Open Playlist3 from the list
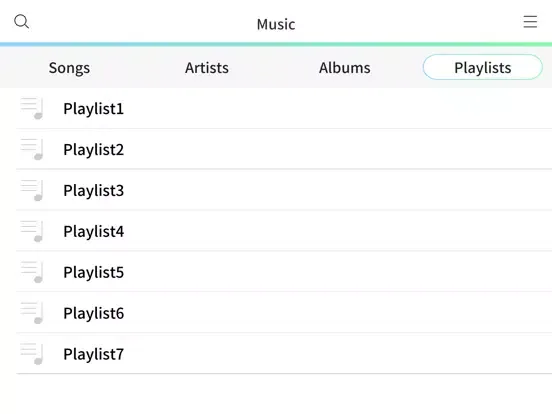552x414 pixels. point(284,190)
